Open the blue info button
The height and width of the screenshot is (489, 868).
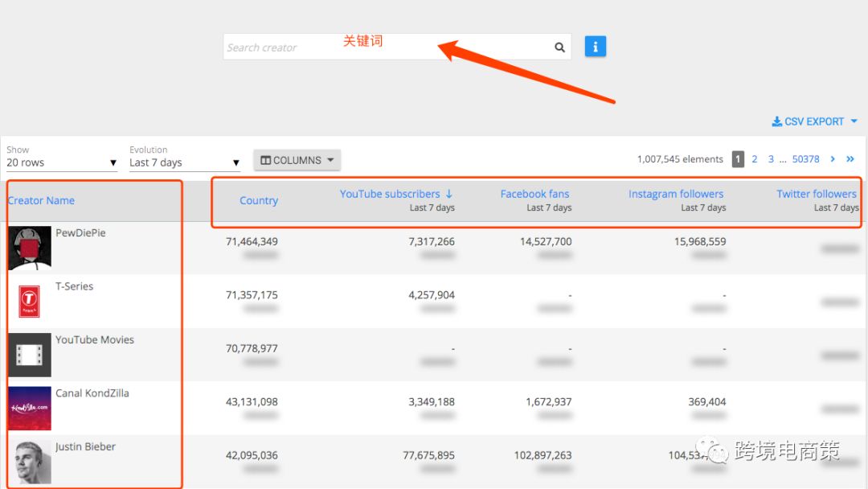click(x=595, y=47)
